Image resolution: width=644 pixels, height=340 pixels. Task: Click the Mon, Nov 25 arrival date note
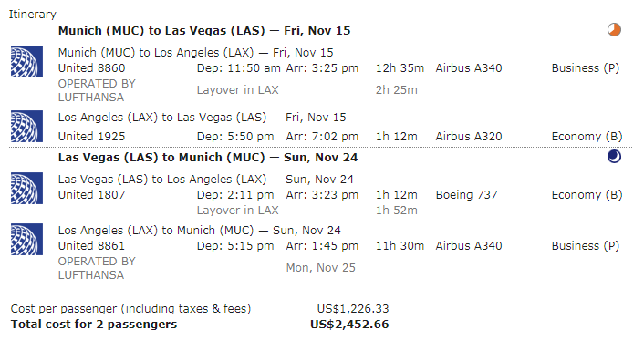pos(321,268)
